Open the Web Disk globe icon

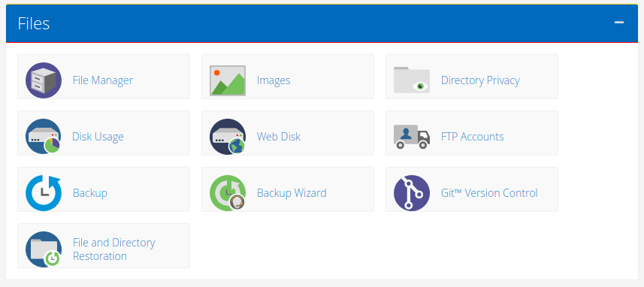pos(228,136)
